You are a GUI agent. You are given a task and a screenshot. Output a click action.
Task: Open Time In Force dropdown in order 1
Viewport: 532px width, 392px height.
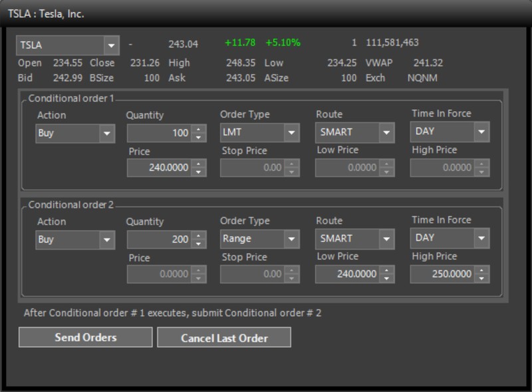(481, 132)
